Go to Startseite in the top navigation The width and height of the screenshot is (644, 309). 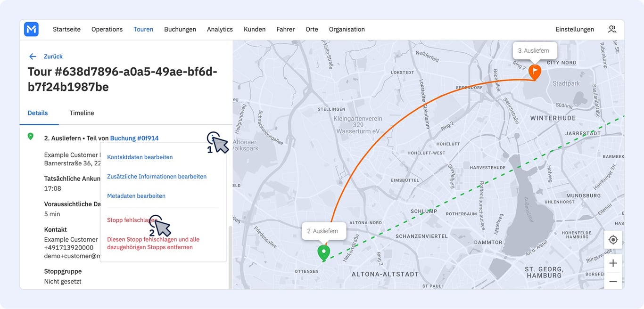point(66,29)
